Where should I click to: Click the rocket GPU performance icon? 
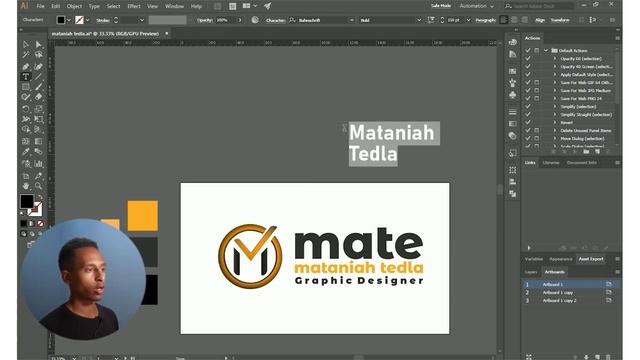[267, 6]
